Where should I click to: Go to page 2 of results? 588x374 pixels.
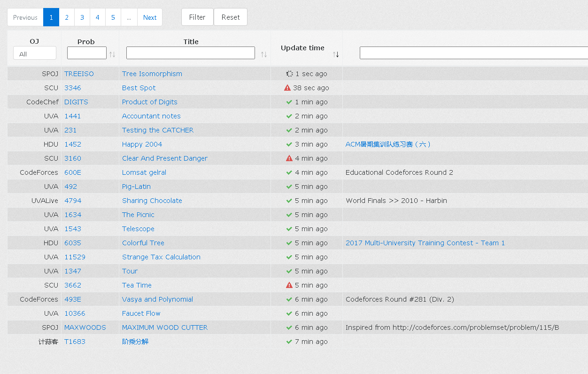(67, 17)
